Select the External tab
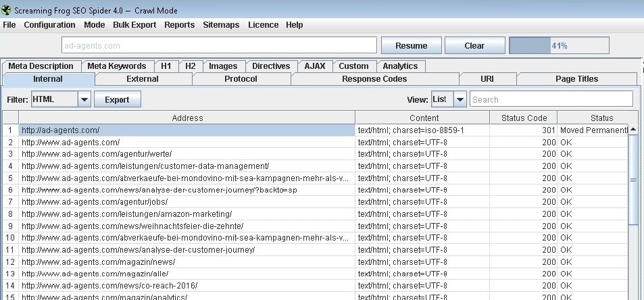Screen dimensions: 644x300 pos(143,79)
